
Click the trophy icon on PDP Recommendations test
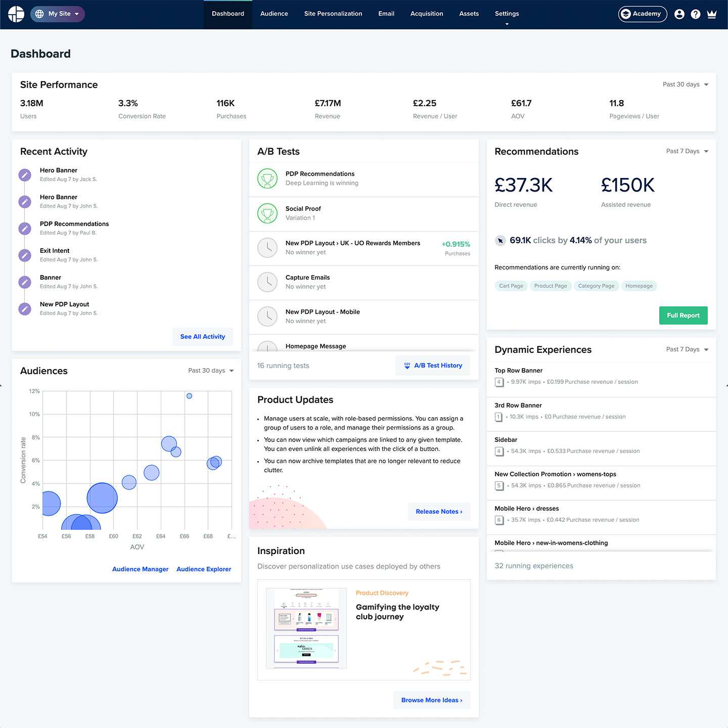267,178
